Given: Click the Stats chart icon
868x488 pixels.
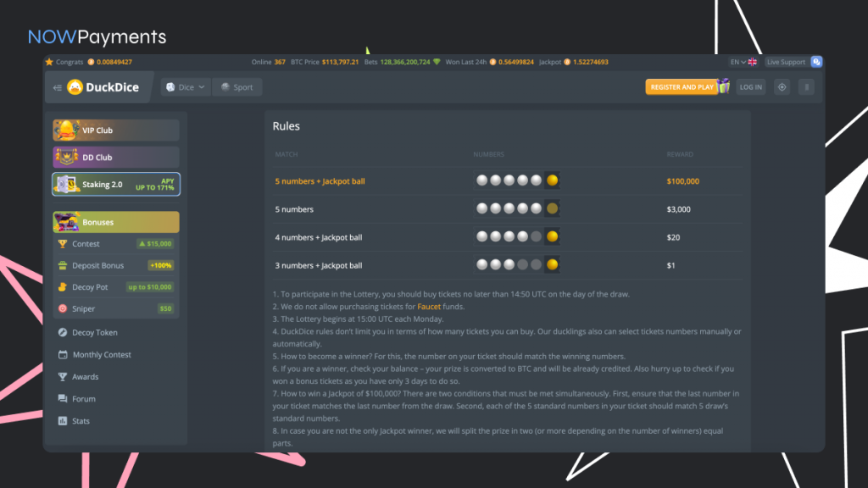Looking at the screenshot, I should click(x=63, y=421).
